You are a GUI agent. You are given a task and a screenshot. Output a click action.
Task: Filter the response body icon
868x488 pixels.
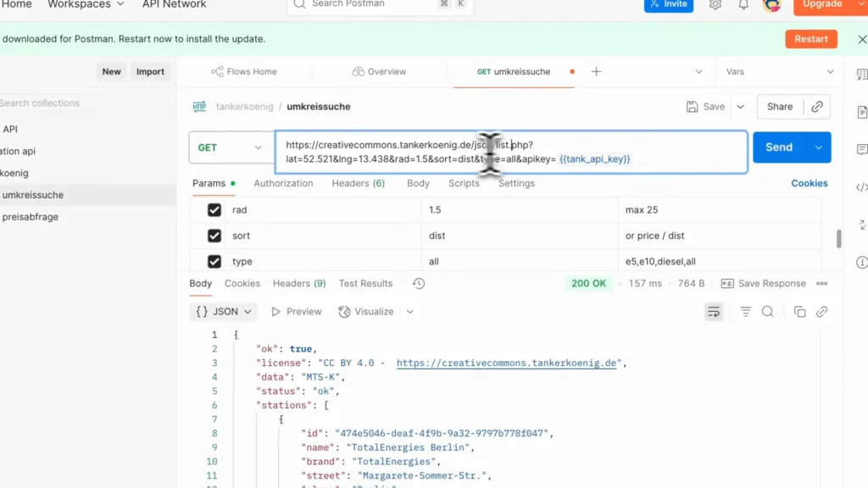click(746, 312)
